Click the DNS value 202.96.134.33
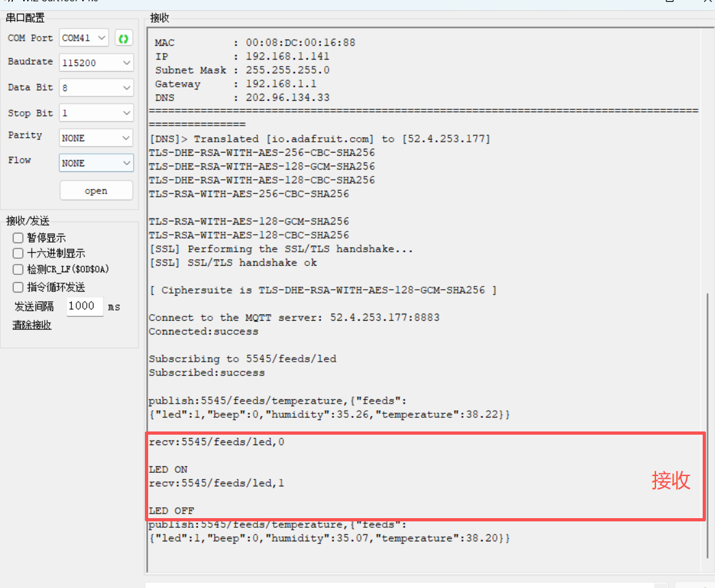The height and width of the screenshot is (588, 715). coord(287,98)
